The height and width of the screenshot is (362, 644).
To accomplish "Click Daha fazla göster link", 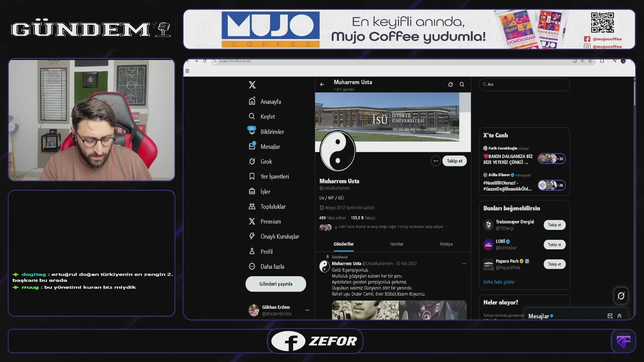I will 499,282.
